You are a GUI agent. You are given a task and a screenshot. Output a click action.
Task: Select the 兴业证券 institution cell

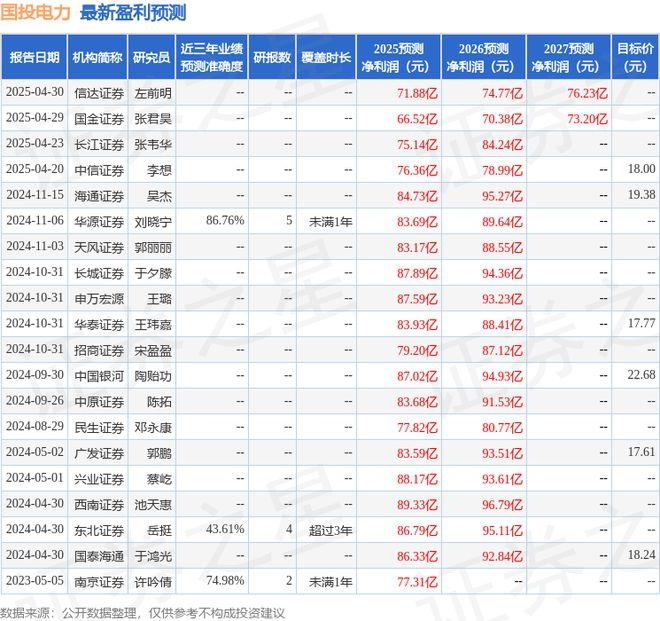[x=99, y=479]
